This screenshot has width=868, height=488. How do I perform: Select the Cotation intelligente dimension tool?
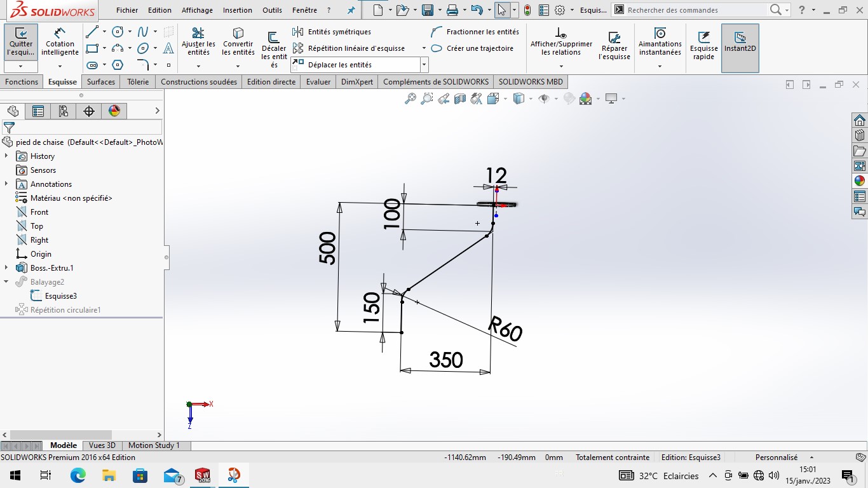point(60,42)
